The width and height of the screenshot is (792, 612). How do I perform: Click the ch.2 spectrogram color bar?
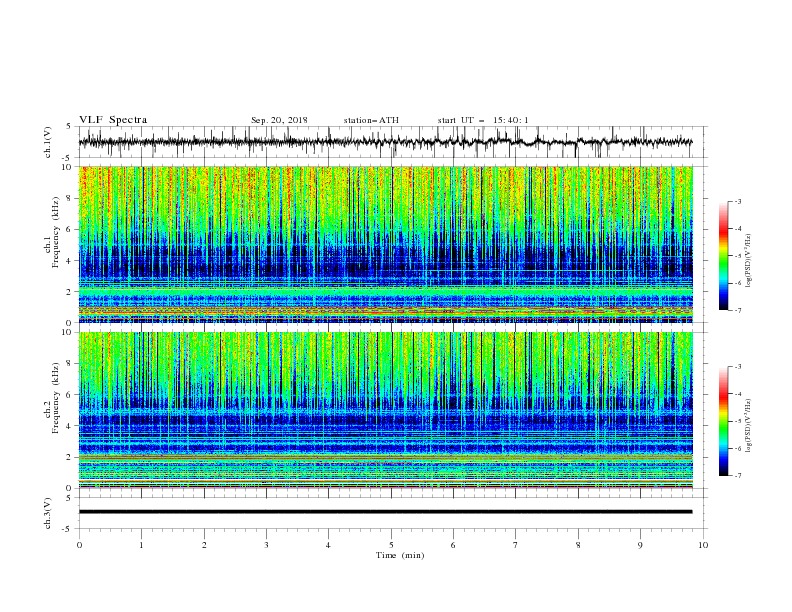(724, 421)
